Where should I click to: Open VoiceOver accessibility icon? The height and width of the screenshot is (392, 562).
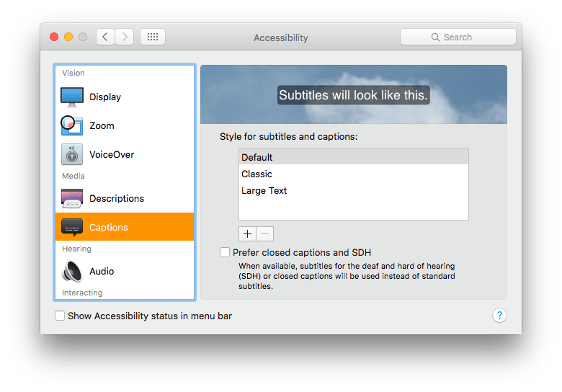pos(72,155)
